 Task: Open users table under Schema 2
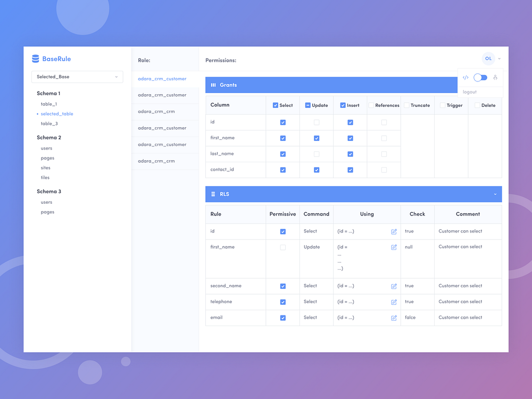tap(46, 148)
